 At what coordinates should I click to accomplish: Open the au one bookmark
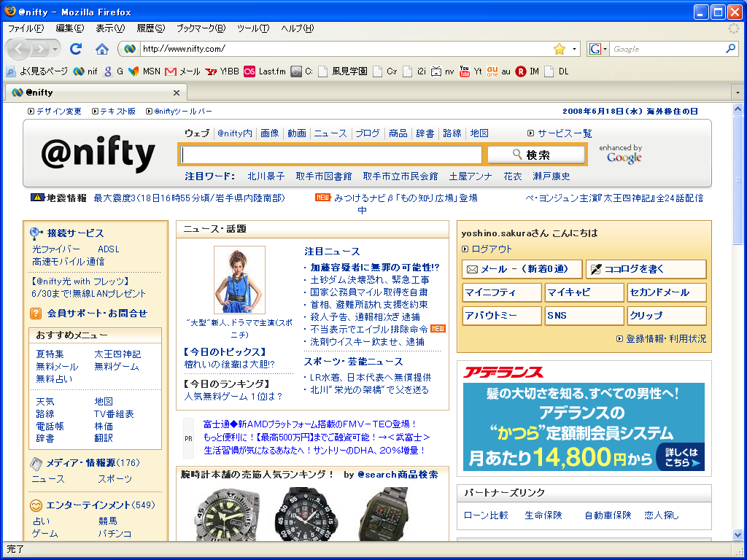point(498,71)
